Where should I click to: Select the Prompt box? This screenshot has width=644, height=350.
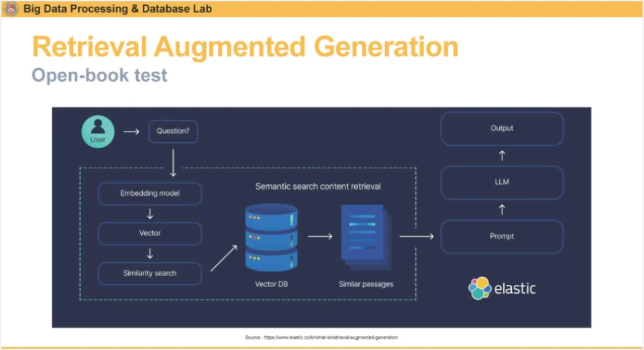point(502,236)
